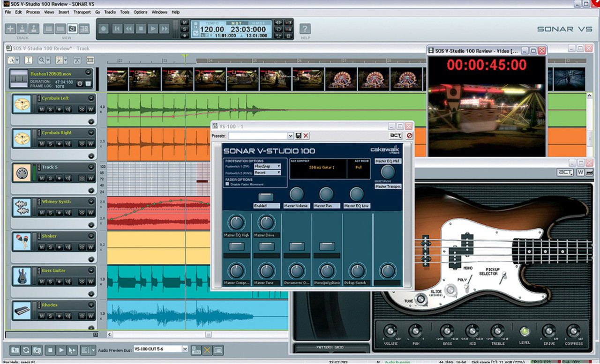Open the select tool dropdown arrow
This screenshot has width=600, height=364.
point(17,60)
